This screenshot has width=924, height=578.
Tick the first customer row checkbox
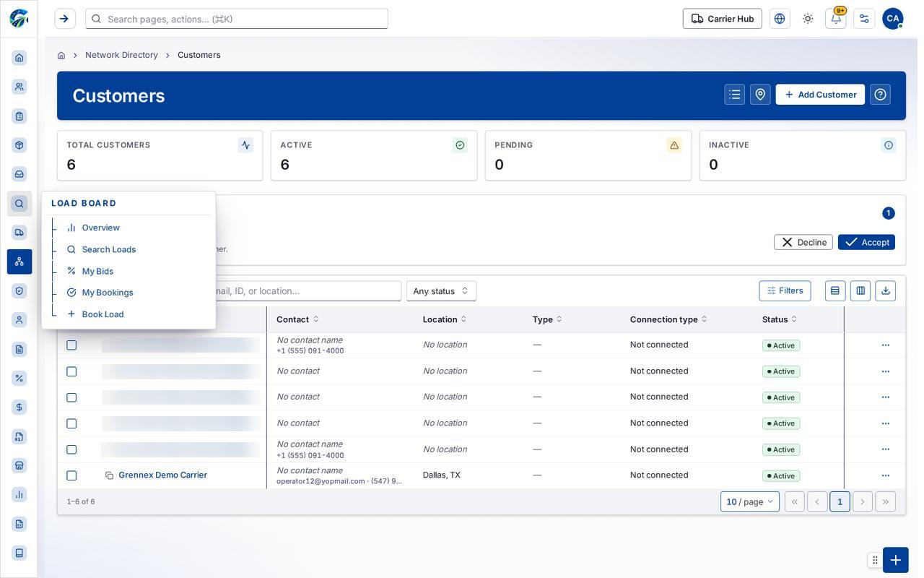click(71, 345)
